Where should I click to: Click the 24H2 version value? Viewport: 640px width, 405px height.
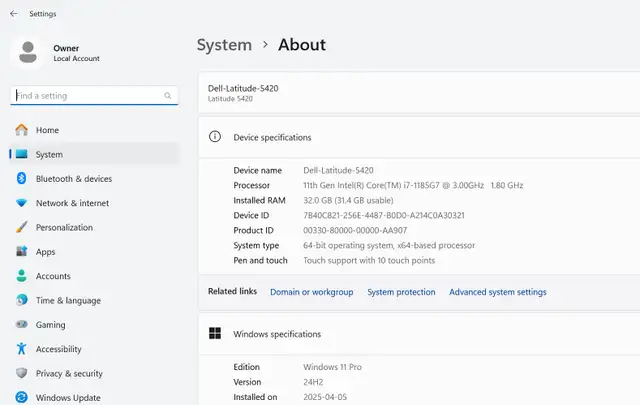pyautogui.click(x=313, y=382)
